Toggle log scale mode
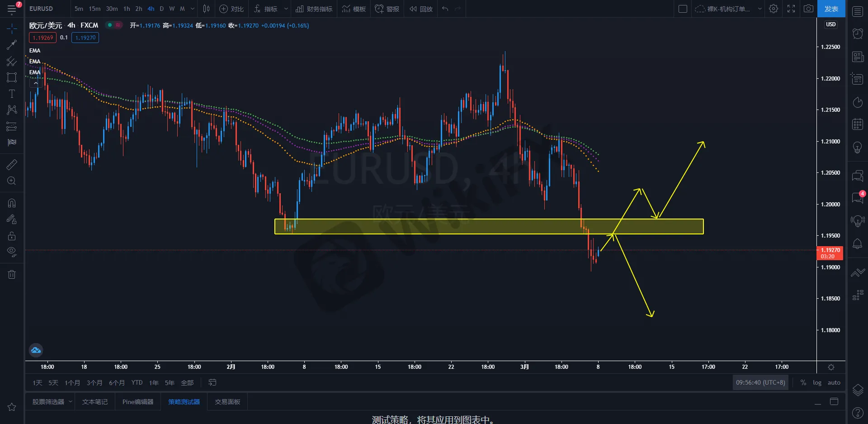Image resolution: width=868 pixels, height=424 pixels. (x=817, y=383)
